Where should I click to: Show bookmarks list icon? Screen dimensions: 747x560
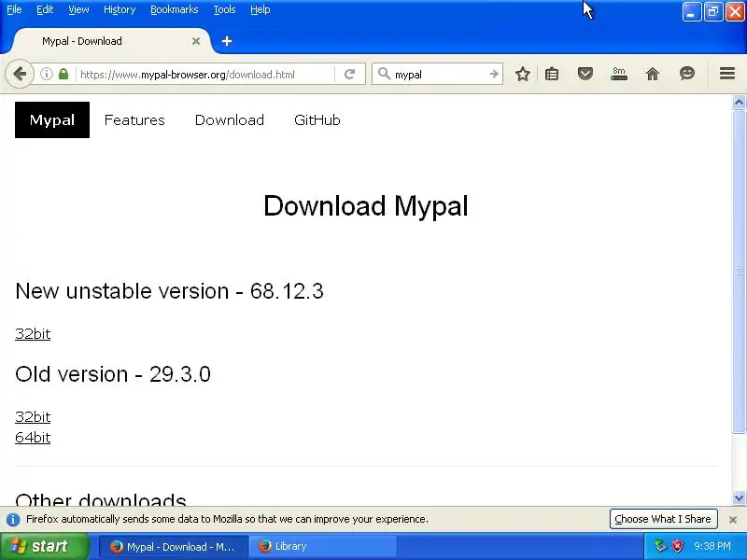click(552, 74)
